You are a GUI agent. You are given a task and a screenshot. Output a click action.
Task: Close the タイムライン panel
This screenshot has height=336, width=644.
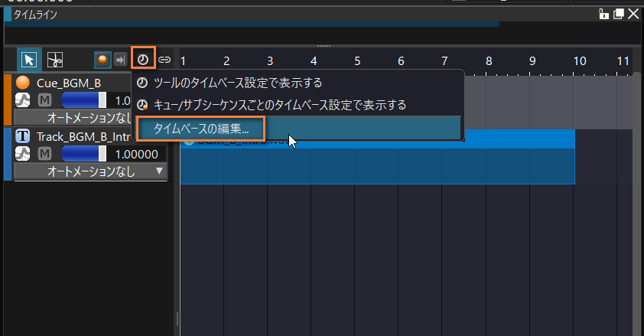tap(633, 14)
